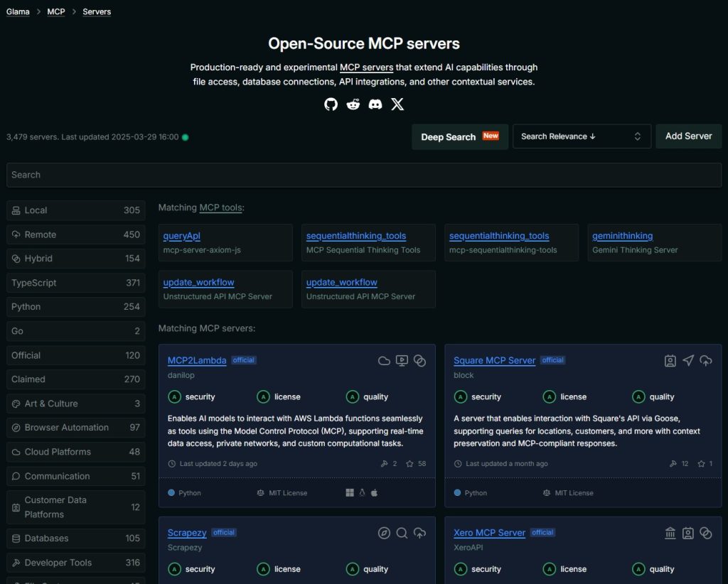The image size is (728, 584).
Task: Click compass icon on Scrapezy card
Action: (x=384, y=533)
